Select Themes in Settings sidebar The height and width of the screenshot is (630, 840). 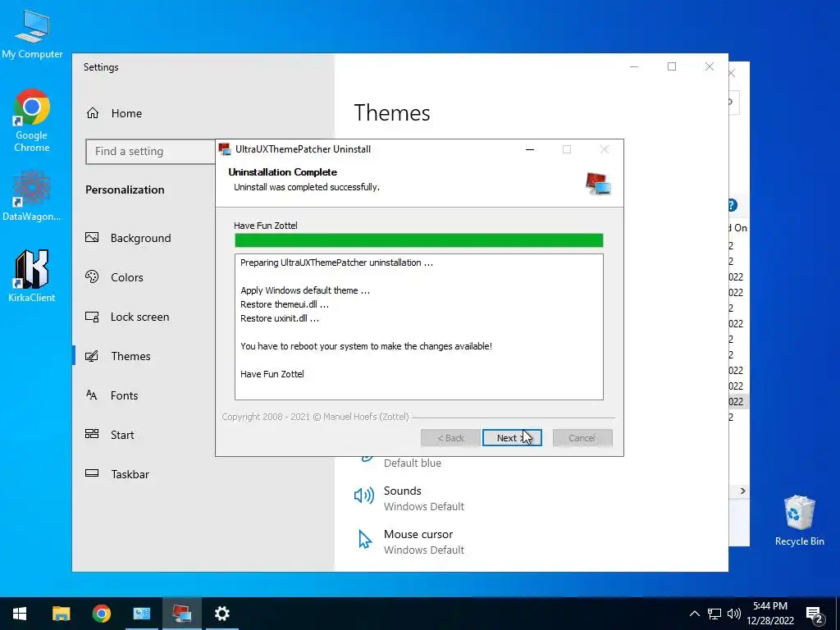[118, 356]
